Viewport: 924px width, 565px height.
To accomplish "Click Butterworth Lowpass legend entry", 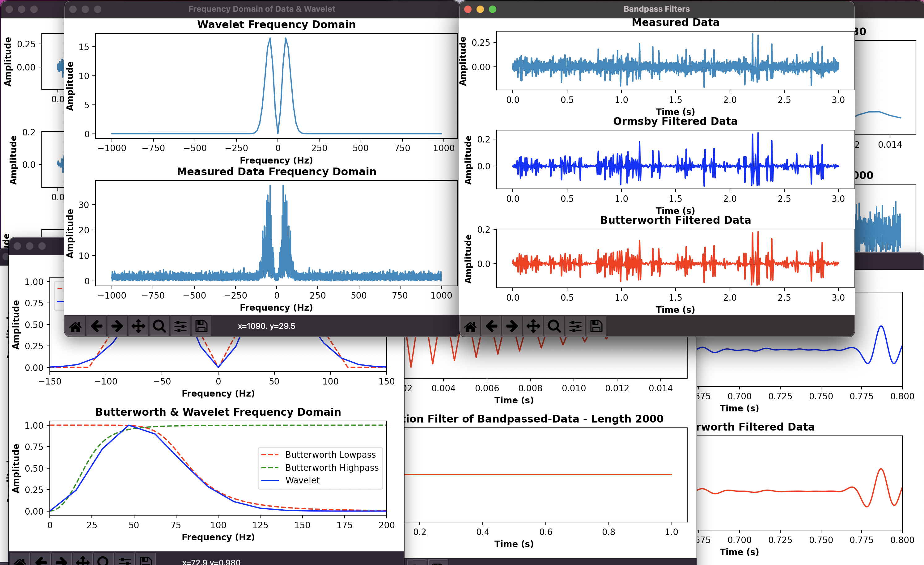I will 330,455.
